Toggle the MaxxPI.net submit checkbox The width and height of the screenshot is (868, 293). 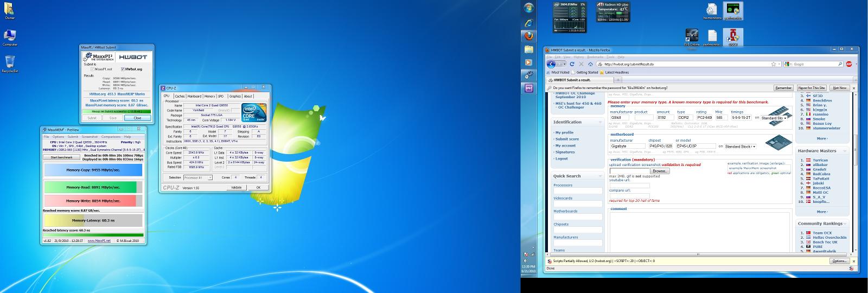click(93, 69)
